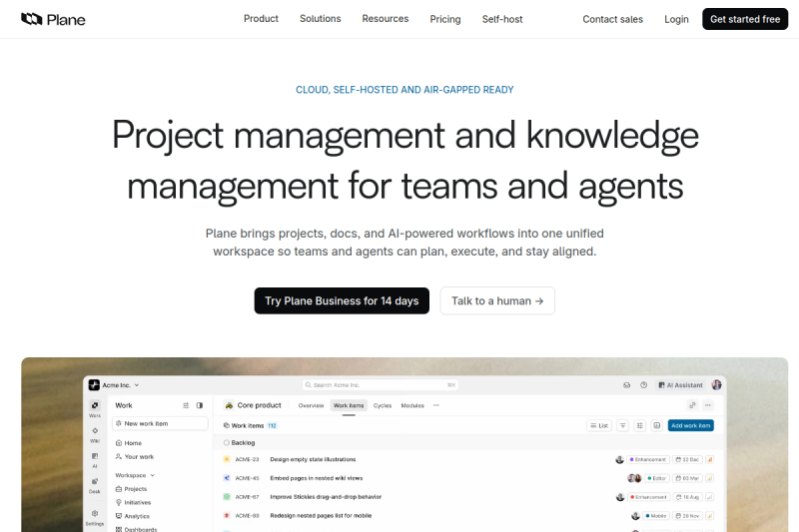Switch to the Cycles tab
The width and height of the screenshot is (799, 532).
tap(383, 406)
